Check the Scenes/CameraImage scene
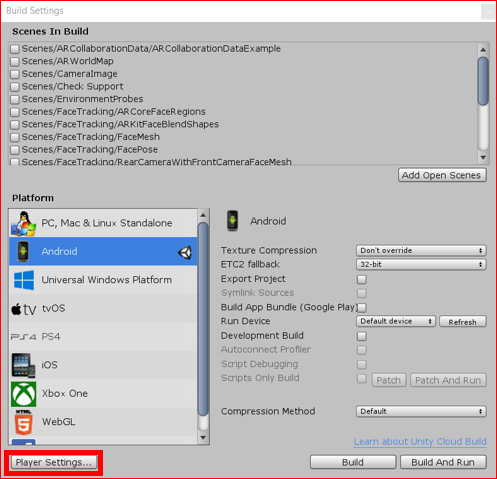 (x=15, y=74)
